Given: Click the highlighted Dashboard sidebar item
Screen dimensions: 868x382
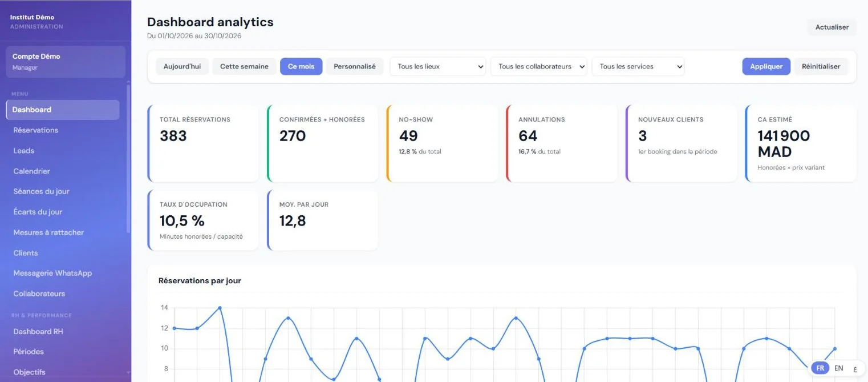Looking at the screenshot, I should click(63, 110).
